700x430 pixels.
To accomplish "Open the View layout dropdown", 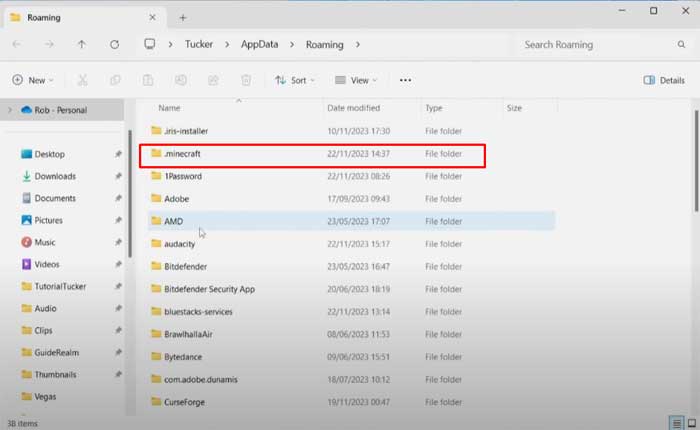I will pyautogui.click(x=355, y=80).
